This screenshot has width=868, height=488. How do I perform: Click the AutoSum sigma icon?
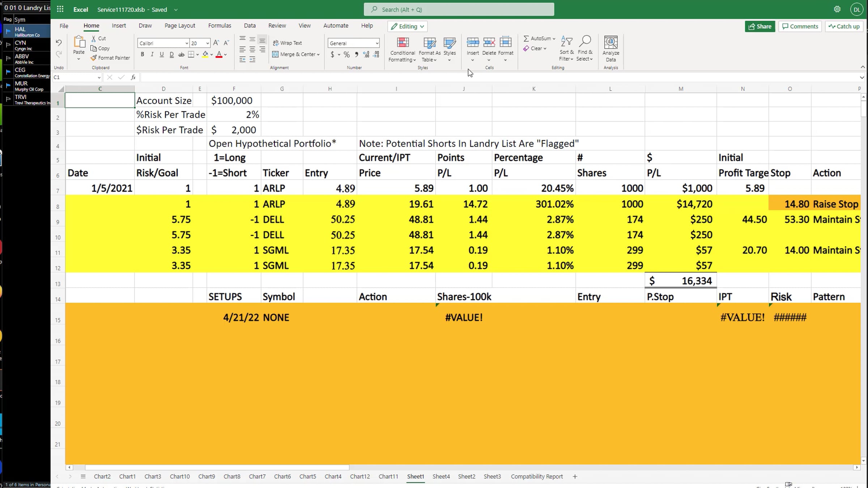point(526,38)
